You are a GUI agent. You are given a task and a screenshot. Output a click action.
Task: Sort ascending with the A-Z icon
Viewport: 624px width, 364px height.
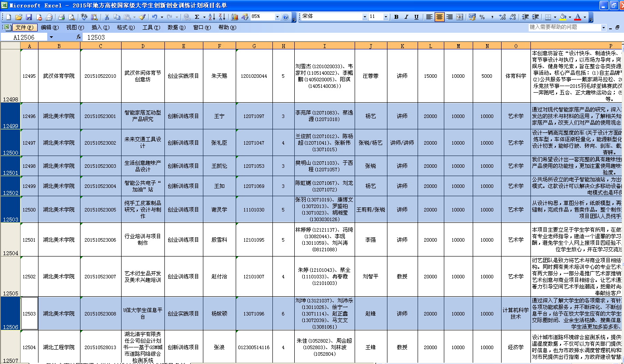[x=211, y=17]
